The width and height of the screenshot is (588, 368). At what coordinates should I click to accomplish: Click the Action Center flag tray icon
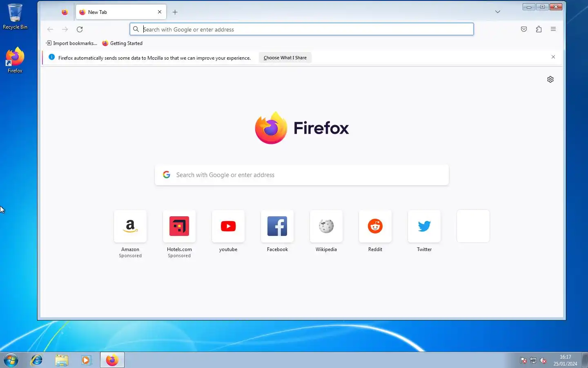(523, 360)
